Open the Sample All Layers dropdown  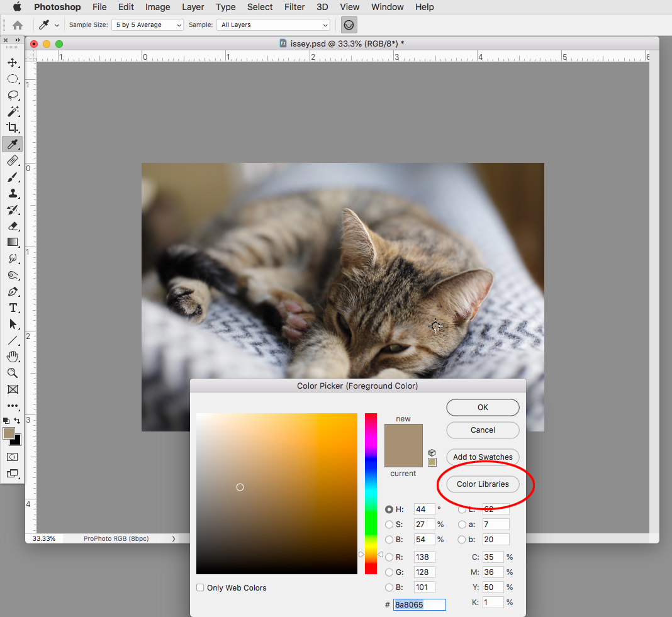pos(273,25)
